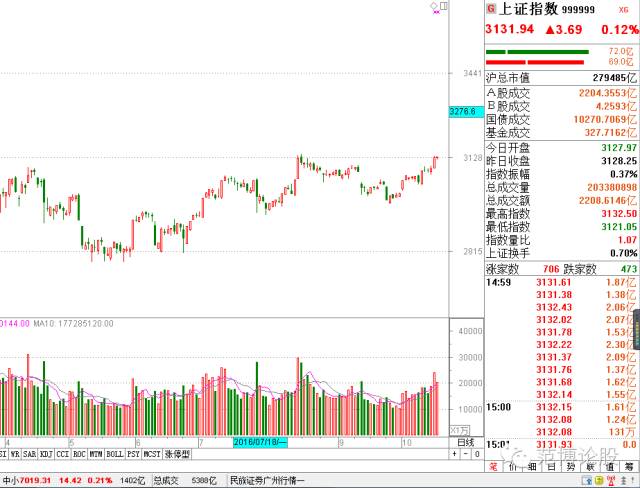Select the MTM indicator tab
This screenshot has width=640, height=488.
coord(96,454)
